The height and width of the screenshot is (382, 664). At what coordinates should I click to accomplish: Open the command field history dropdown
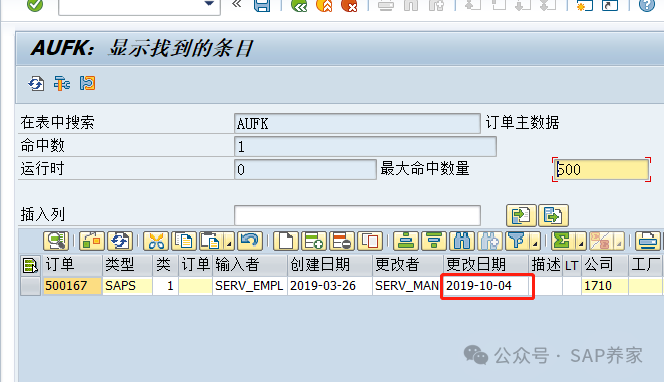click(x=209, y=4)
